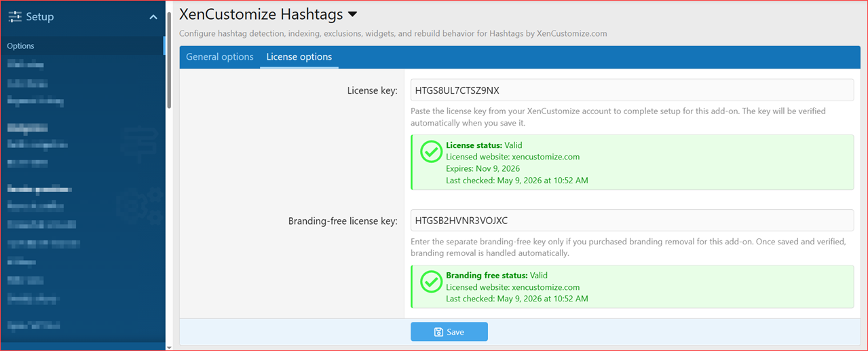Open the XenCustomize Hashtags title dropdown
Screen dimensions: 868x351
[352, 14]
